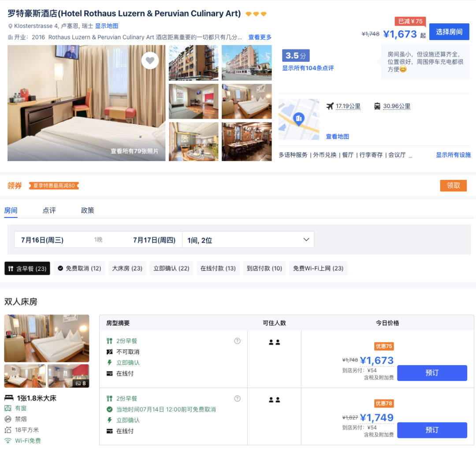
Task: Open the thumbnail of the room with red headboard
Action: coord(193,101)
